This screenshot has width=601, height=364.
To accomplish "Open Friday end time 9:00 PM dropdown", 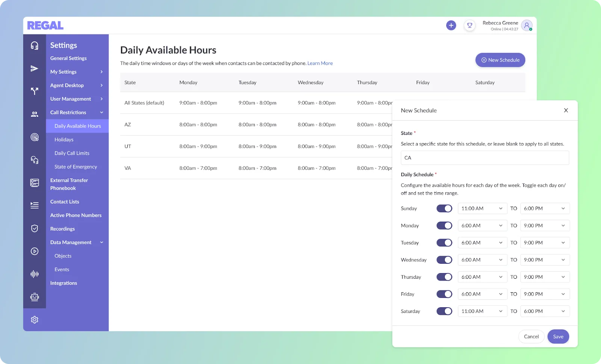I will pos(545,294).
